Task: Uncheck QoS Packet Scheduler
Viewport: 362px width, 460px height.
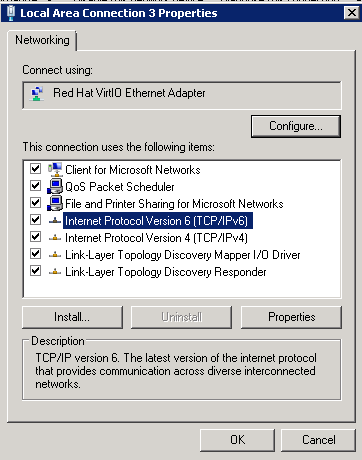Action: 35,186
